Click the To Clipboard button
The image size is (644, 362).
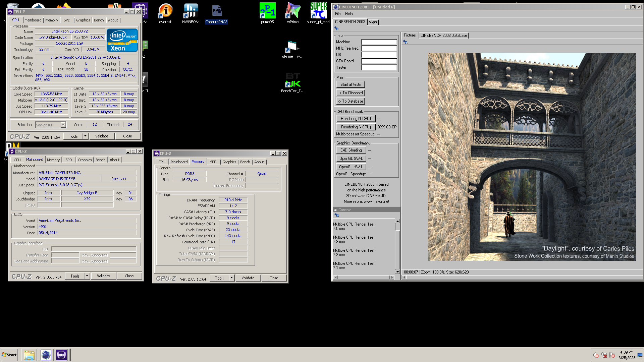tap(351, 93)
